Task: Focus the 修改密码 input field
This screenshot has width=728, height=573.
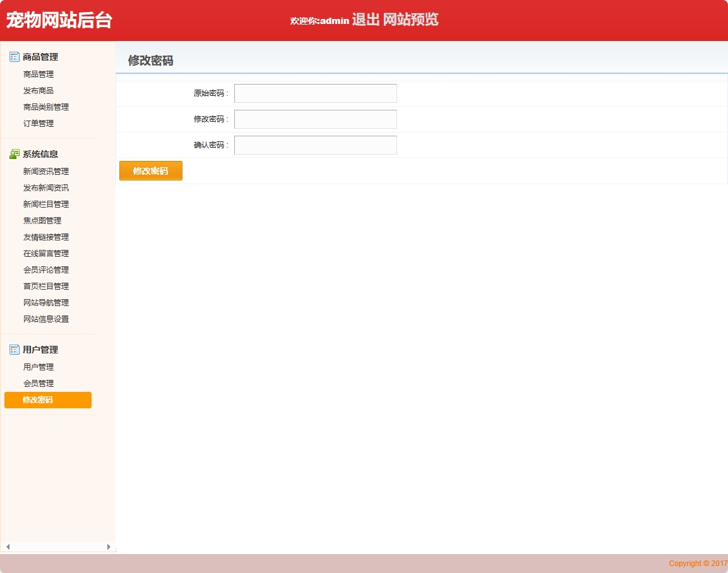Action: click(316, 119)
